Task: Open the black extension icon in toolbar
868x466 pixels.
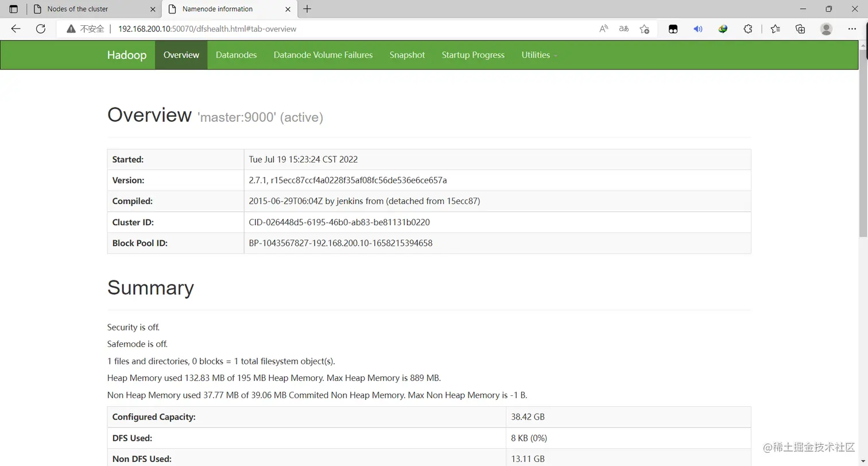Action: coord(673,29)
